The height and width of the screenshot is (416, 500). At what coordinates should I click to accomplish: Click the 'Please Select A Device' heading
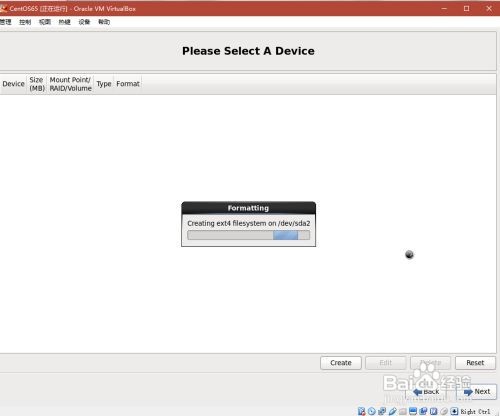coord(248,51)
